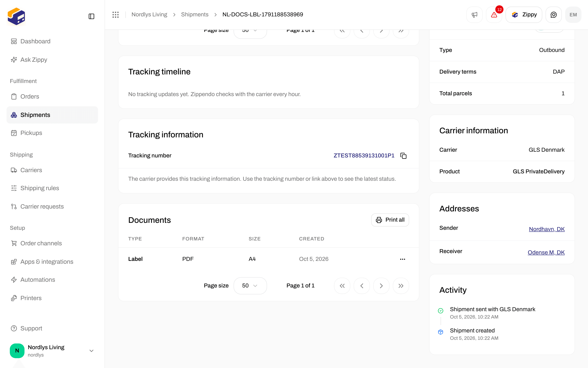The width and height of the screenshot is (588, 368).
Task: Select Shipments in the sidebar
Action: [x=52, y=115]
